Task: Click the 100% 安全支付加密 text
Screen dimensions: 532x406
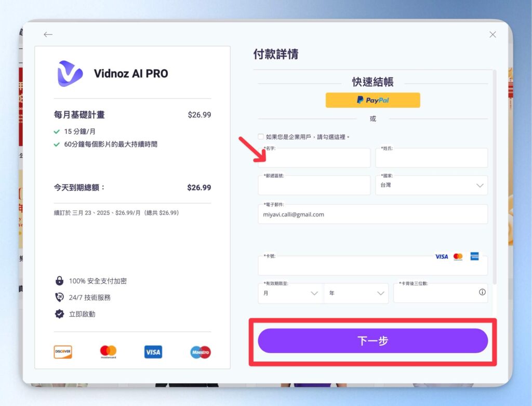Action: 98,281
